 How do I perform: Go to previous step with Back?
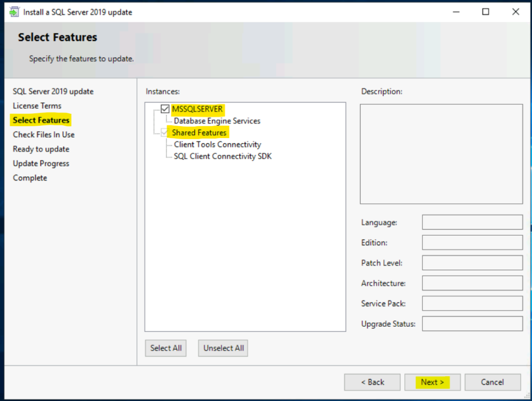pyautogui.click(x=372, y=382)
